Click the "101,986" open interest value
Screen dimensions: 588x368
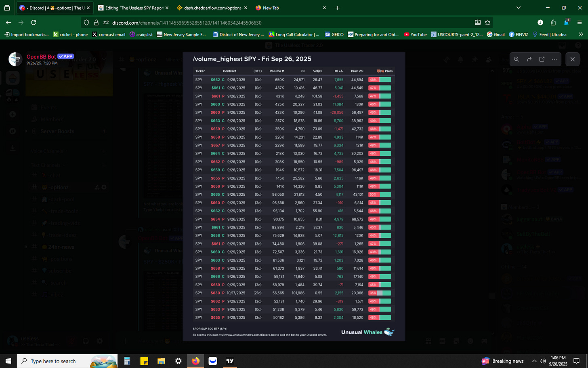pos(298,293)
